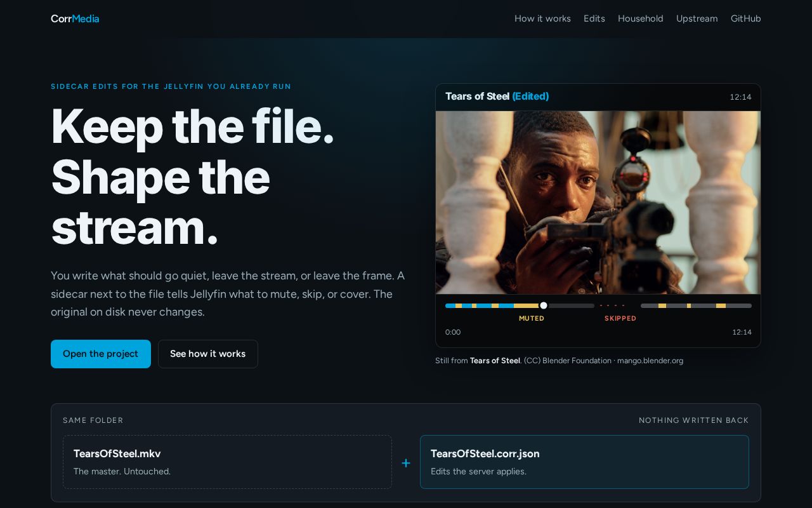Image resolution: width=812 pixels, height=508 pixels.
Task: Click the Tears of Steel (Edited) title
Action: click(497, 97)
